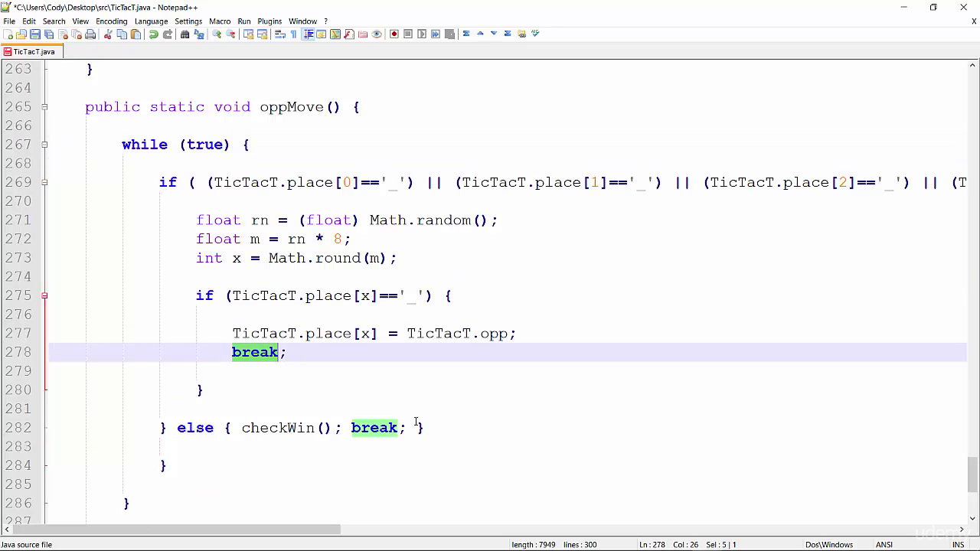Collapse the oppMove method fold on line 265
980x551 pixels.
[x=44, y=107]
